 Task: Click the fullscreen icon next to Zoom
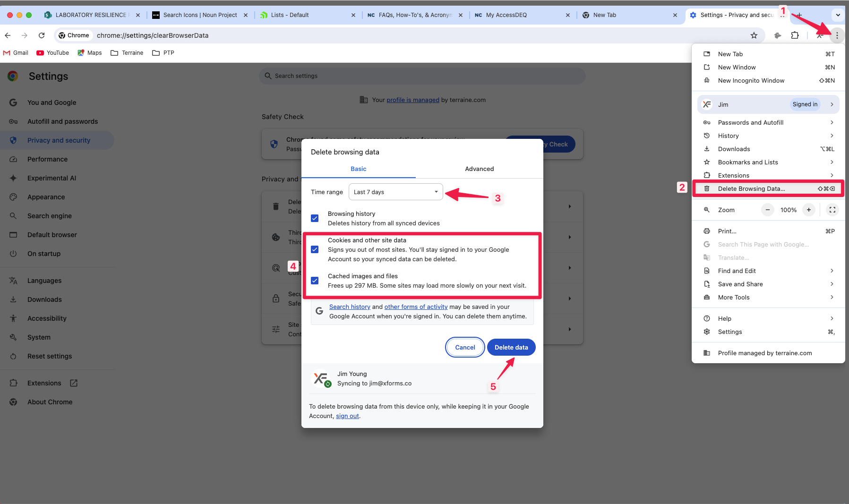[832, 210]
